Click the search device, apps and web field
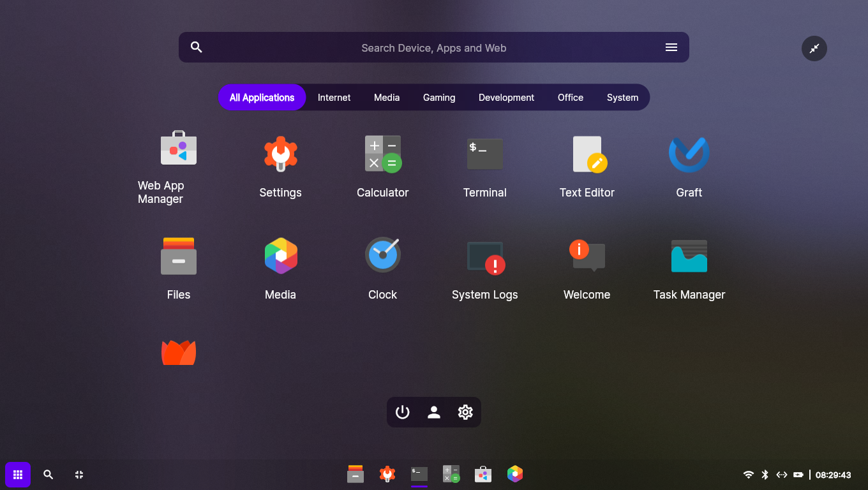 coord(434,48)
